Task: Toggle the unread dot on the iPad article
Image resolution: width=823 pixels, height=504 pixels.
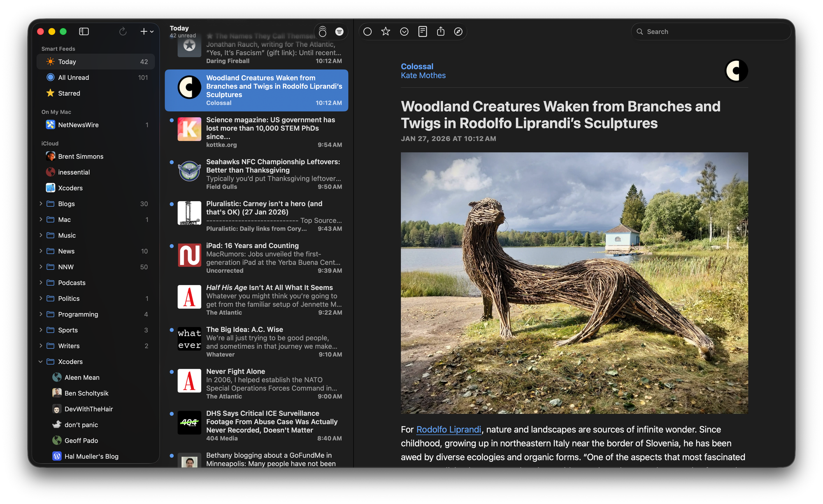Action: point(172,245)
